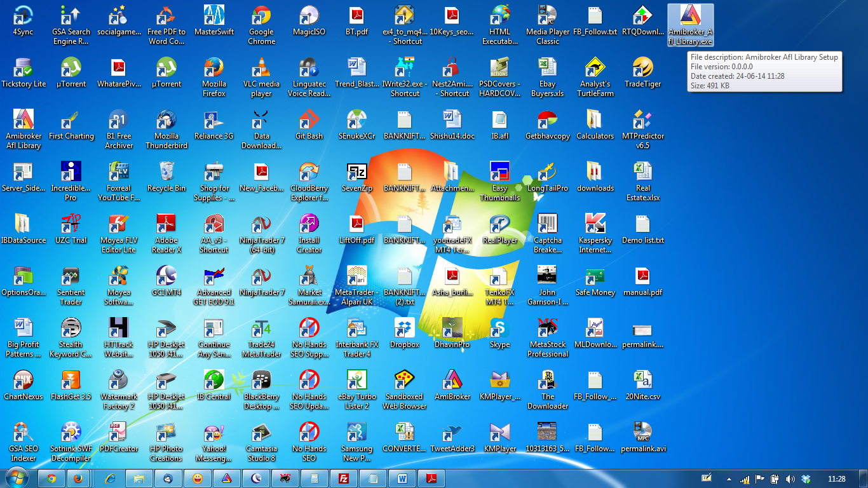The height and width of the screenshot is (488, 868).
Task: Select the PDFCreator desktop icon
Action: coord(119,437)
